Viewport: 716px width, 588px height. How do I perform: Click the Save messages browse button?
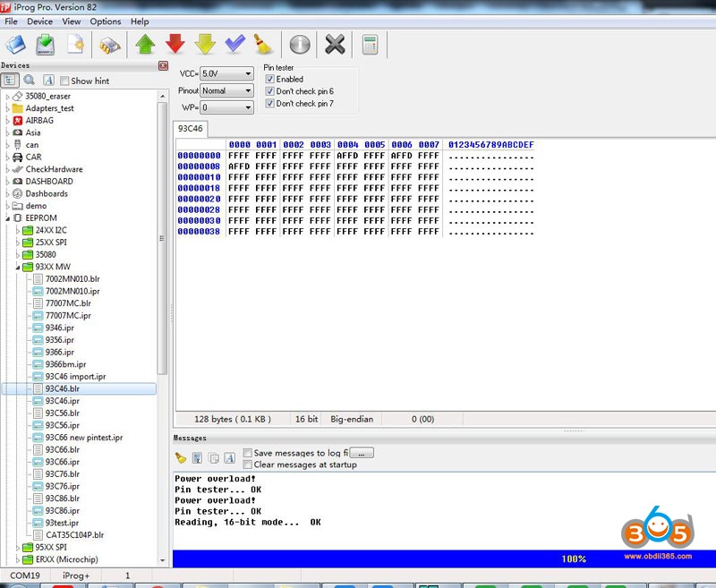pos(362,452)
